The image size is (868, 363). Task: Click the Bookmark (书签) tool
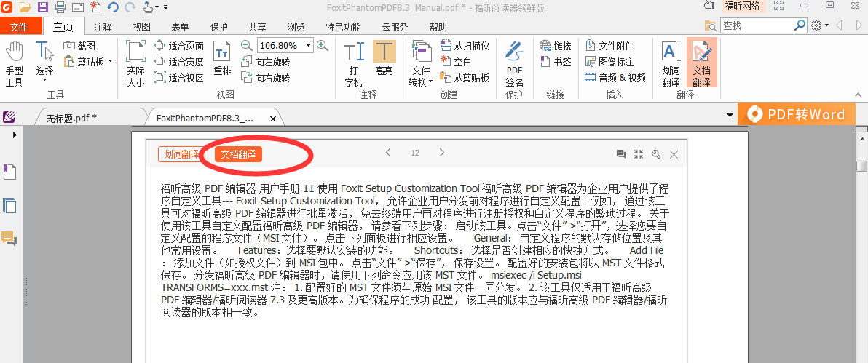(555, 62)
